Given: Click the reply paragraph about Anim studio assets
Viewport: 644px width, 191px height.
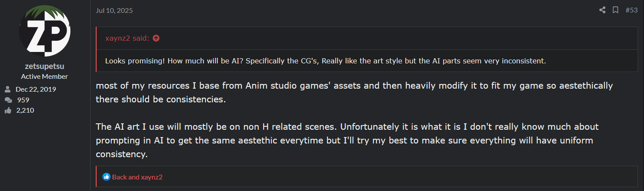Looking at the screenshot, I should (354, 93).
